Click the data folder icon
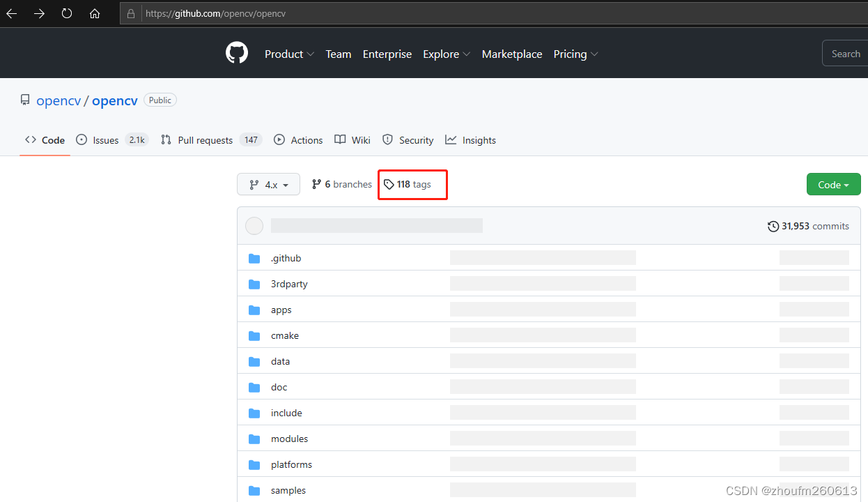Viewport: 868px width, 502px height. tap(254, 362)
